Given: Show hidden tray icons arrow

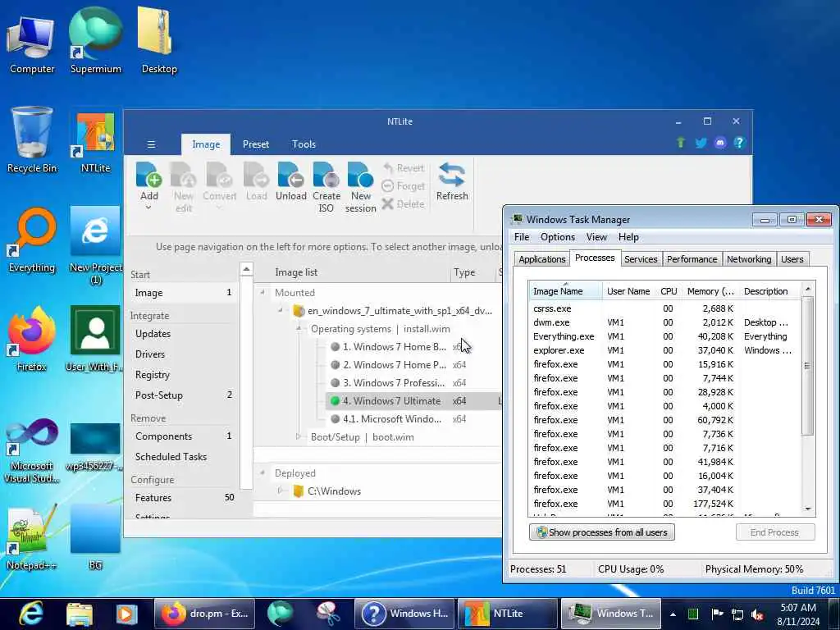Looking at the screenshot, I should click(x=673, y=614).
